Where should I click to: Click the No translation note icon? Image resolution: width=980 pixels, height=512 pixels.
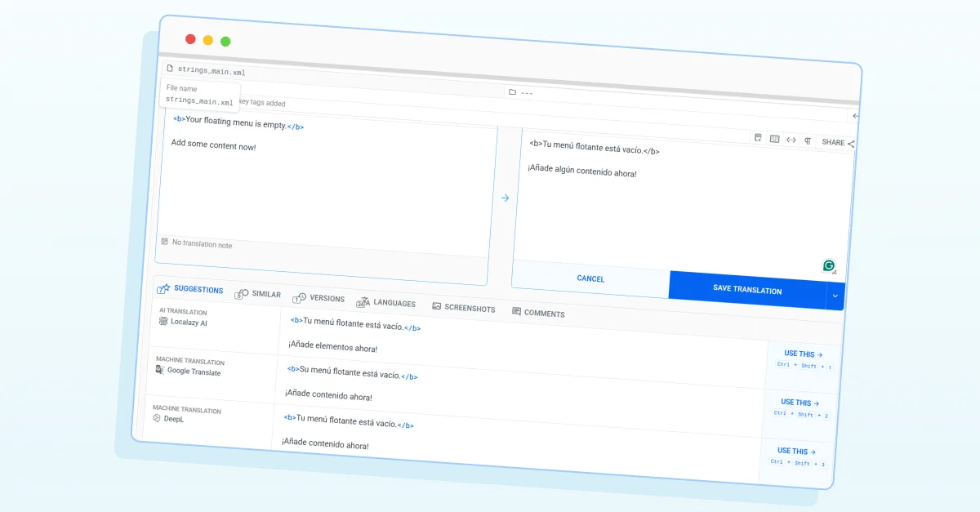pos(164,242)
